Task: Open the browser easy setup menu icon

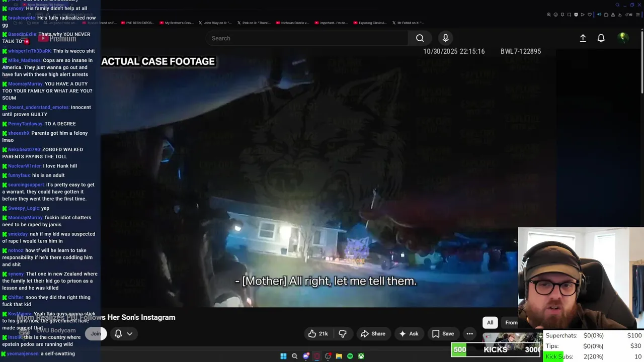Action: coord(637,15)
